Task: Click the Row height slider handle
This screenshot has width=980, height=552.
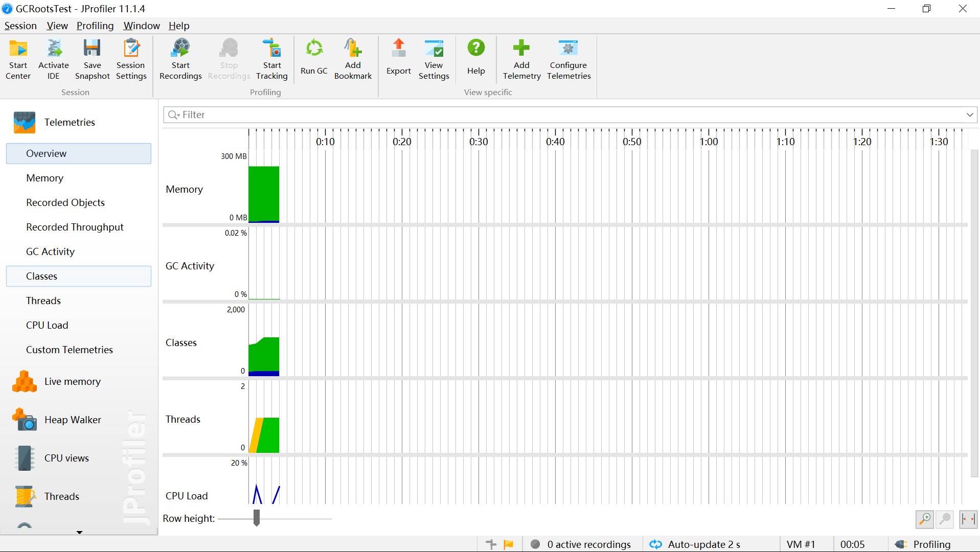Action: [257, 518]
